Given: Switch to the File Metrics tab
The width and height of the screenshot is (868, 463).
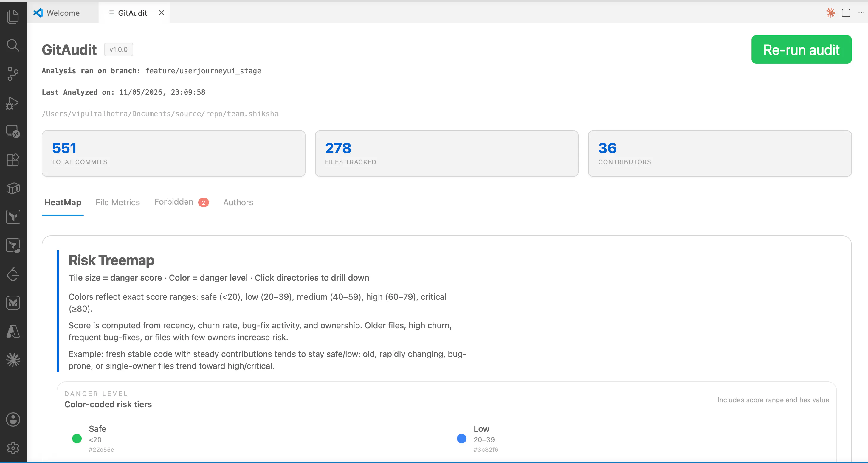Looking at the screenshot, I should (118, 202).
